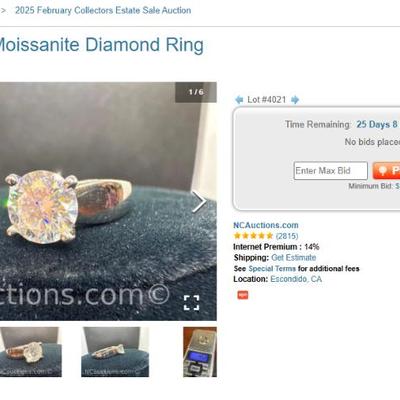Open the 2815 reviews count link
The height and width of the screenshot is (400, 400).
click(287, 236)
